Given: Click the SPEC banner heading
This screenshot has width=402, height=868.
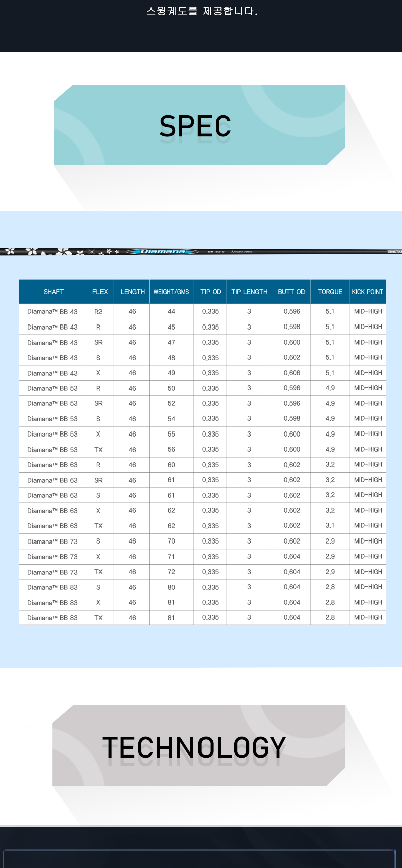Looking at the screenshot, I should (195, 126).
